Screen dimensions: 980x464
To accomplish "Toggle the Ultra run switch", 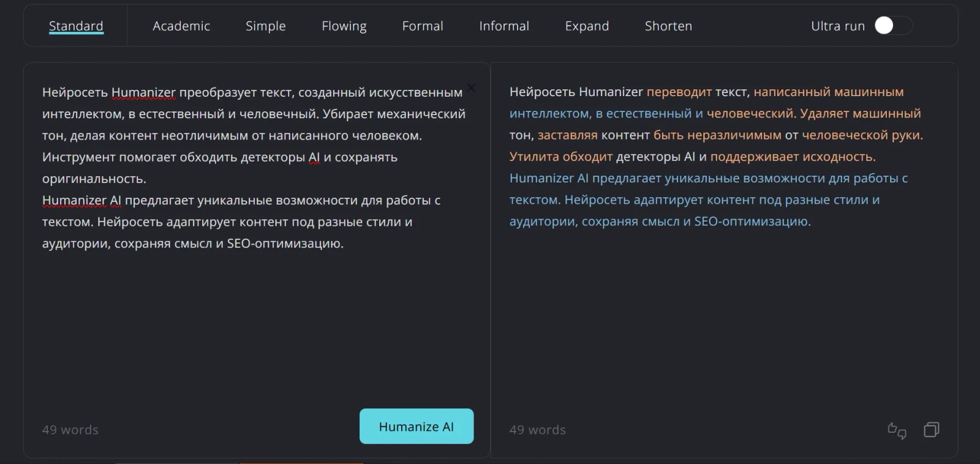I will [893, 25].
